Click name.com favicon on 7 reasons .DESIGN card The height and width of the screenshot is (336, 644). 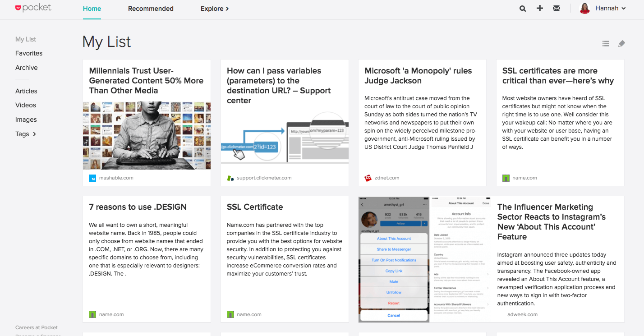92,314
